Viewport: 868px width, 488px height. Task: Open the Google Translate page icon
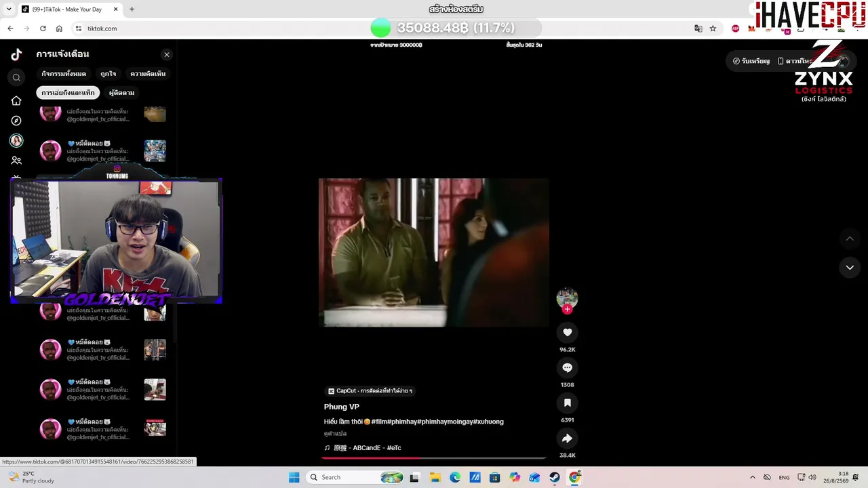[x=698, y=28]
